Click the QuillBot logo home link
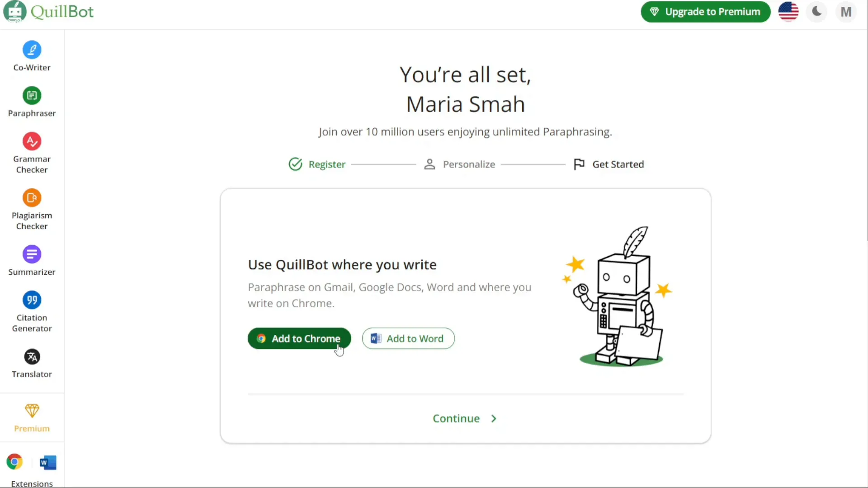868x488 pixels. pos(49,11)
